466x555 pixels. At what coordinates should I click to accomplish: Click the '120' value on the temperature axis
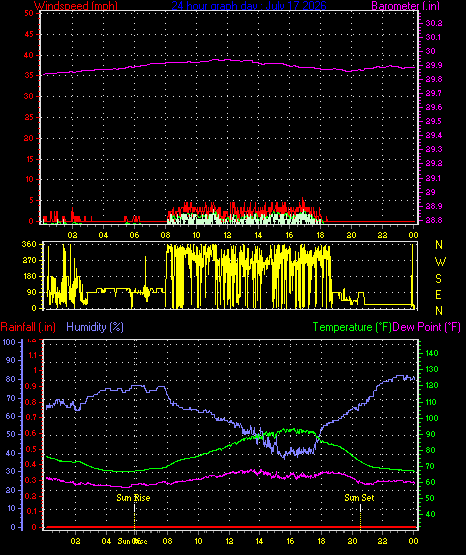[431, 385]
